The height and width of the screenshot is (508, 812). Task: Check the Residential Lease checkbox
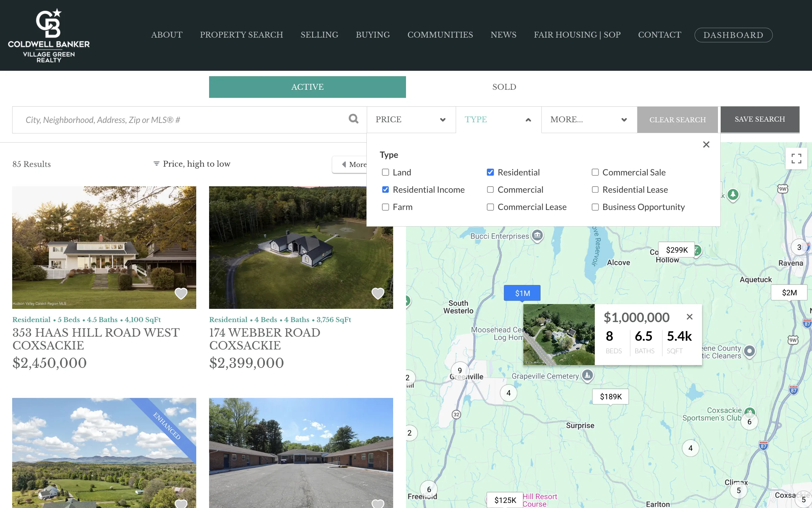[595, 189]
